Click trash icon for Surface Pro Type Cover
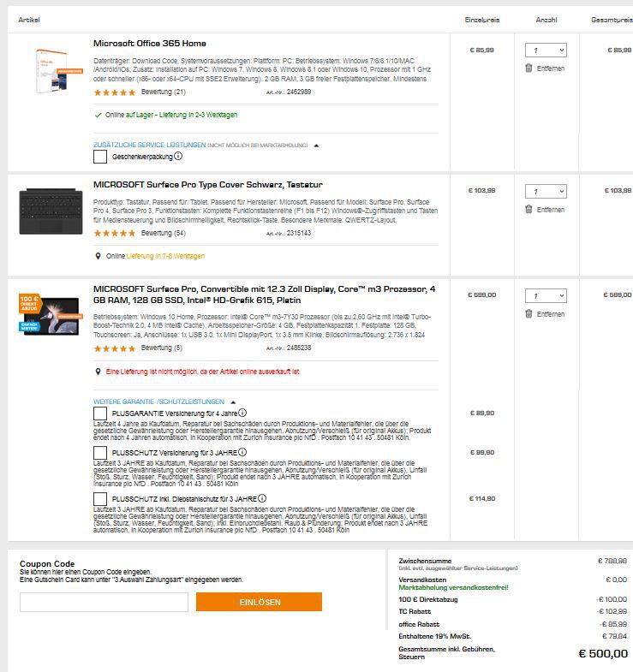Image resolution: width=633 pixels, height=672 pixels. [528, 209]
